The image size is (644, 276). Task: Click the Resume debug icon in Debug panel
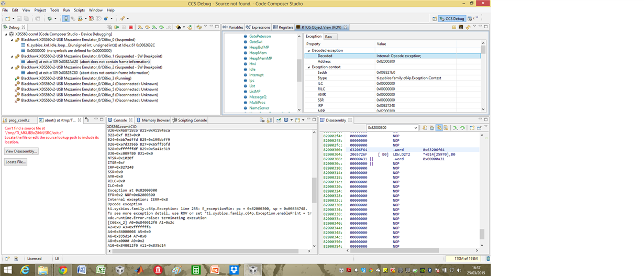(117, 27)
